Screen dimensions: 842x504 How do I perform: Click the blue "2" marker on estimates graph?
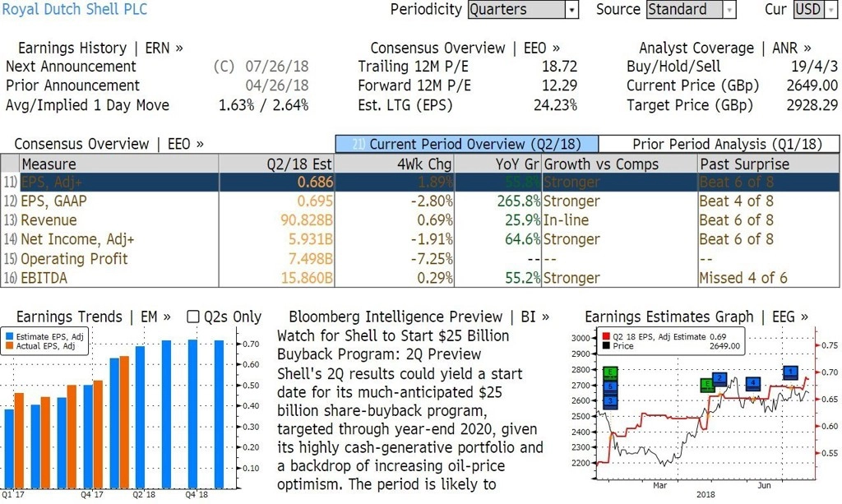click(x=719, y=378)
